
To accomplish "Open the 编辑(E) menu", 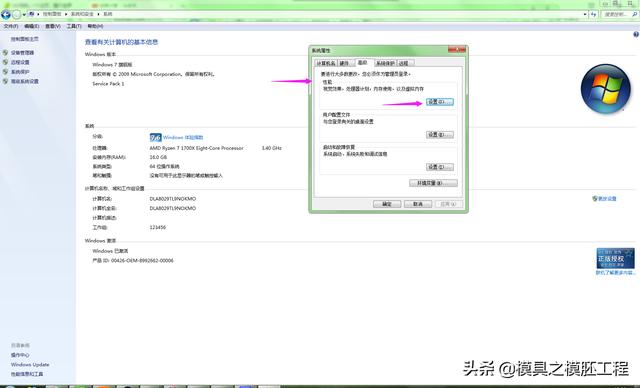I will [31, 26].
